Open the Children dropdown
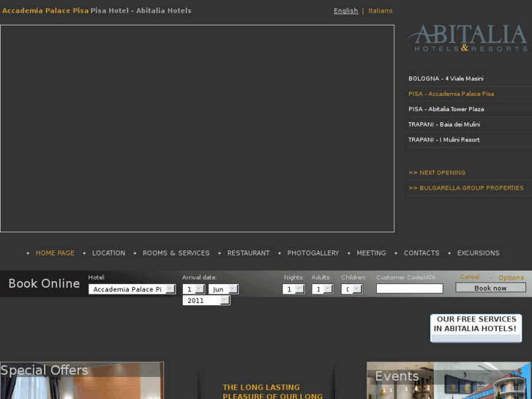The width and height of the screenshot is (532, 399). pos(352,289)
